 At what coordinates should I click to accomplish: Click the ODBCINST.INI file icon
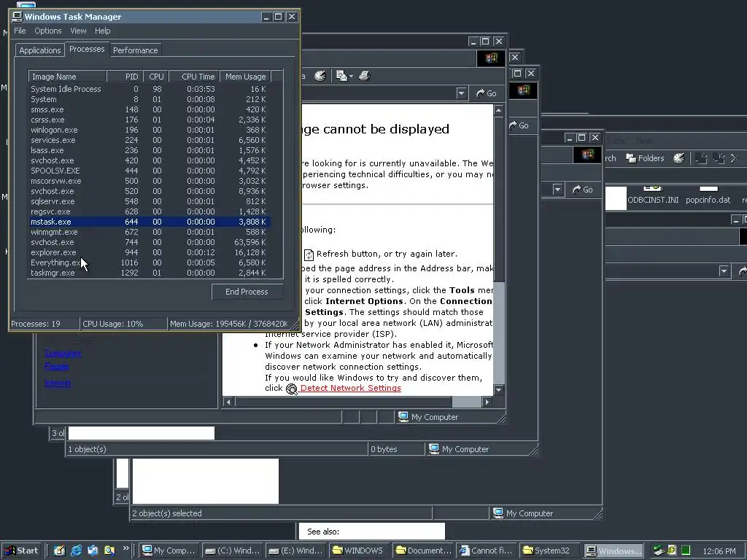[x=653, y=189]
